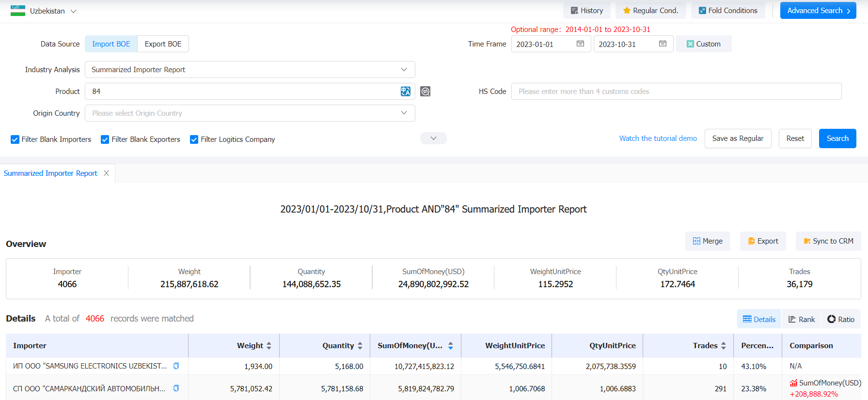Sync results to CRM

[828, 241]
